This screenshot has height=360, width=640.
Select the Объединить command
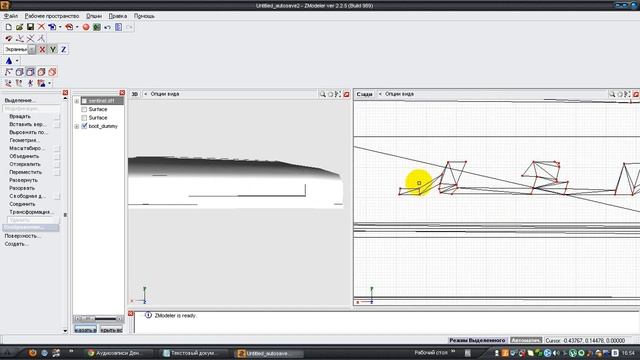coord(24,156)
